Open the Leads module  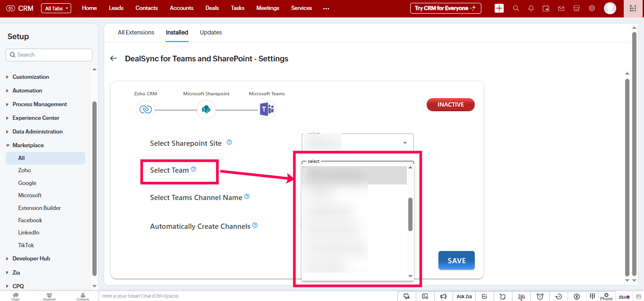[x=116, y=8]
